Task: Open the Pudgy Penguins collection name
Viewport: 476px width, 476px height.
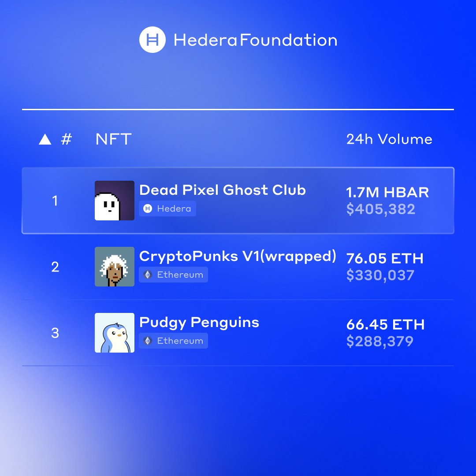Action: pyautogui.click(x=199, y=323)
